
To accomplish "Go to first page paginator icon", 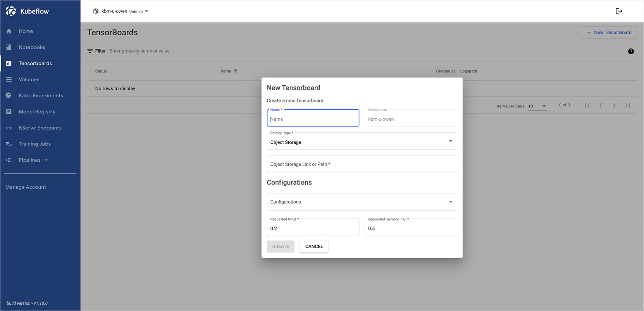I will pos(587,105).
